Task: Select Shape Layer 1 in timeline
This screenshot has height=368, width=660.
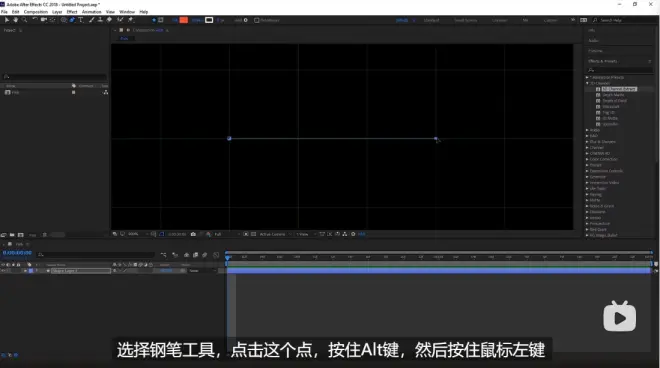Action: click(81, 271)
